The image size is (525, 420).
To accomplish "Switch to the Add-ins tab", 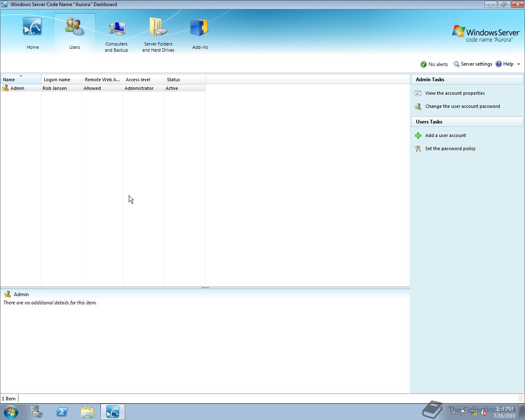I will click(x=200, y=34).
